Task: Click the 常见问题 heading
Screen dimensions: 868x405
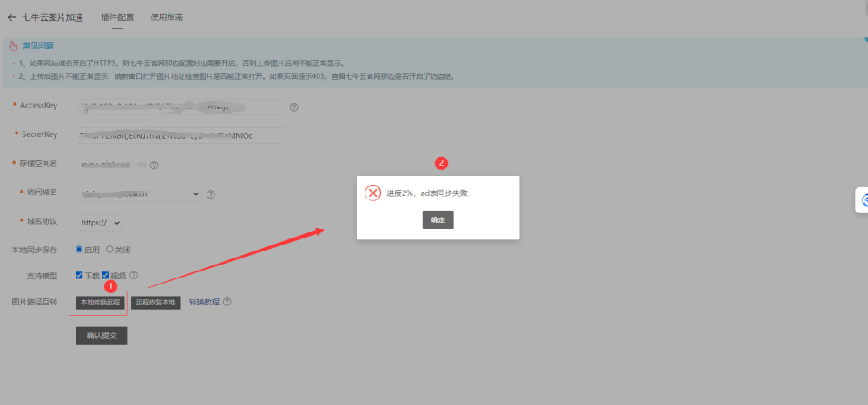Action: tap(38, 46)
